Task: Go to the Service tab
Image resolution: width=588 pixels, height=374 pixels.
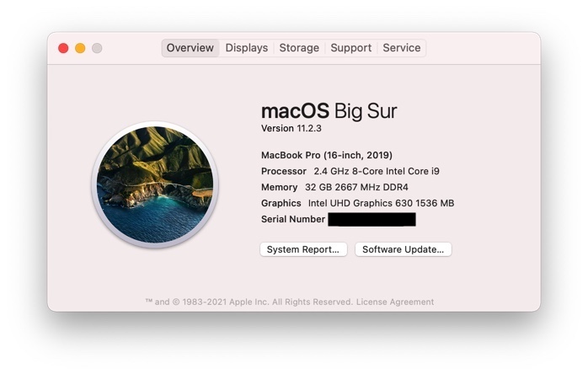Action: [401, 48]
